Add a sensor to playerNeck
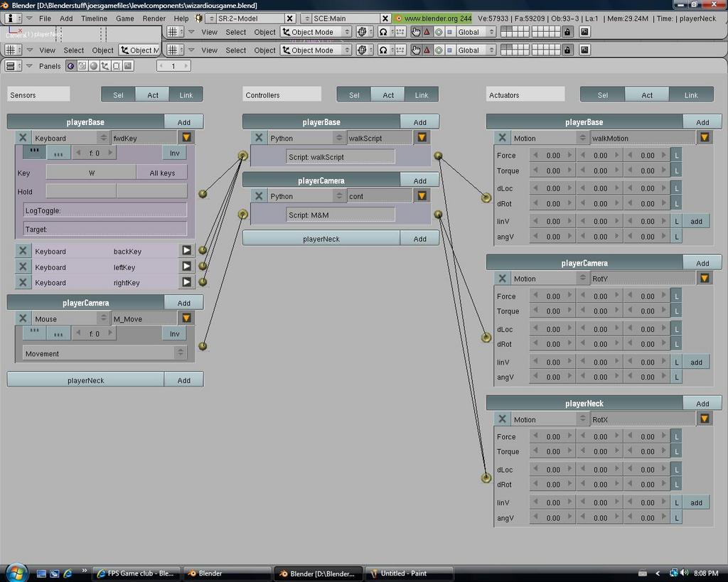Image resolution: width=728 pixels, height=582 pixels. tap(184, 380)
